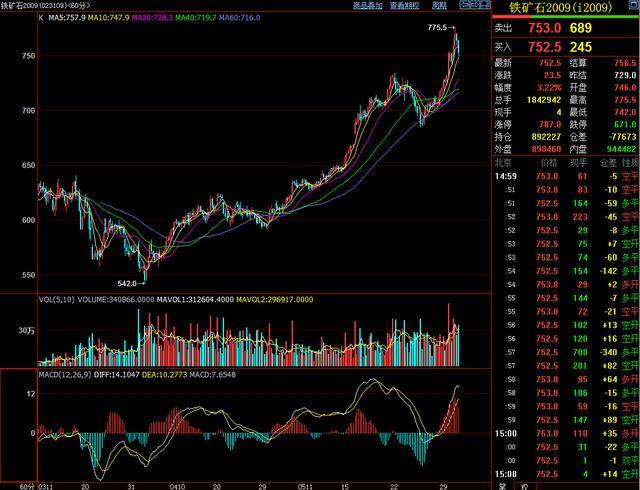Click the 涨跌 value 23.5
Image resolution: width=640 pixels, height=490 pixels.
(x=552, y=75)
